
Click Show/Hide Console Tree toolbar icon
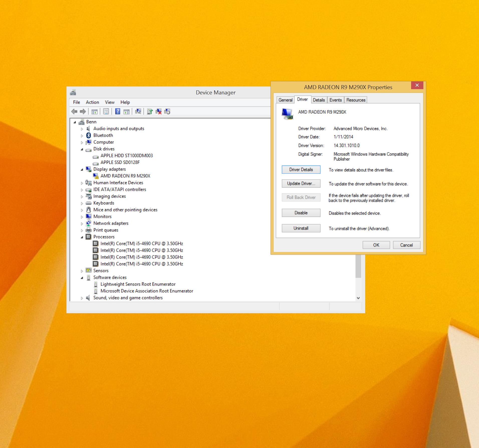94,112
